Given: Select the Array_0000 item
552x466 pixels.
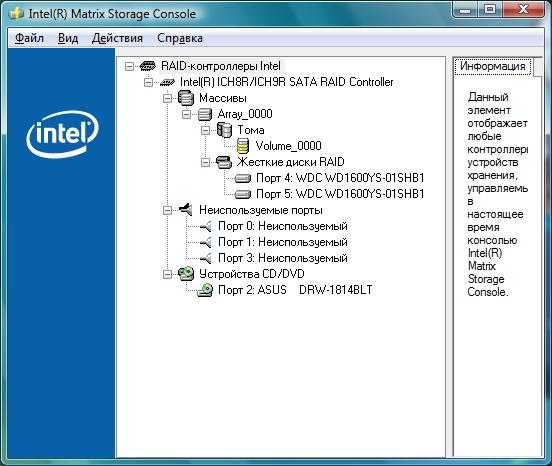Looking at the screenshot, I should click(245, 114).
